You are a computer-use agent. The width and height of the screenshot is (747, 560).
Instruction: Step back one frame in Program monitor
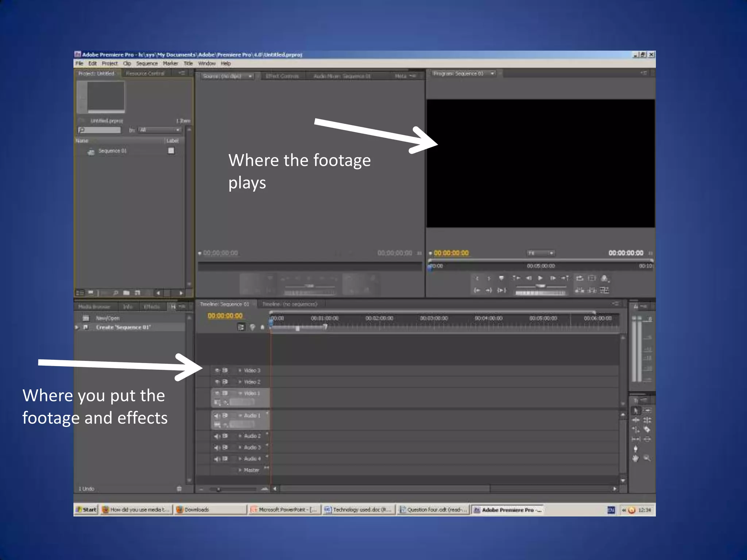click(529, 278)
